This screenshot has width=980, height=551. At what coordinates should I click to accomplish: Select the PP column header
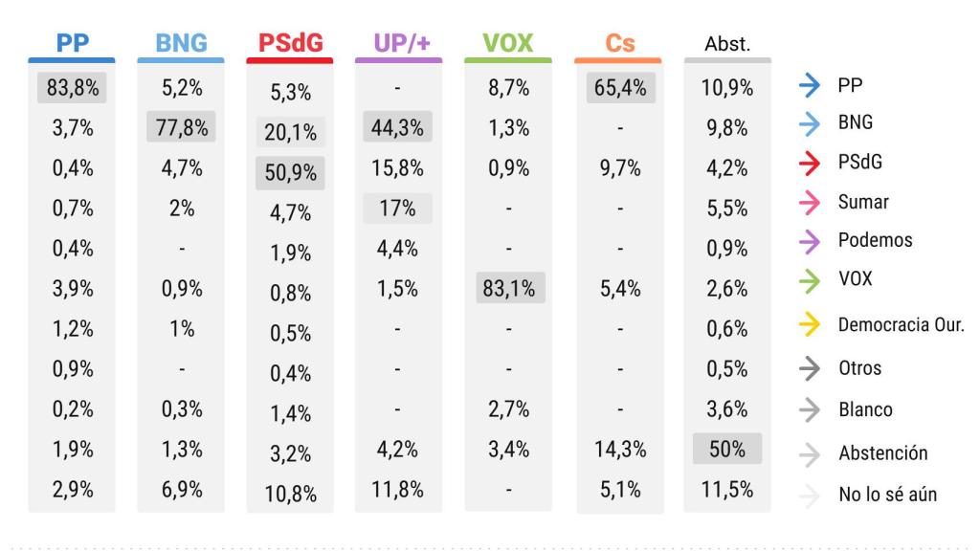click(x=72, y=43)
